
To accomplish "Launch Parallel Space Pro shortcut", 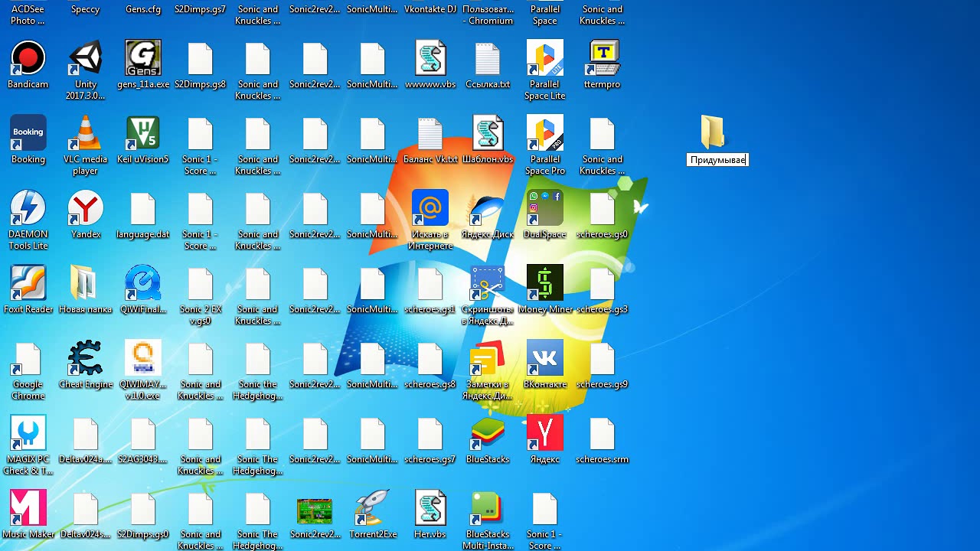I will 545,134.
